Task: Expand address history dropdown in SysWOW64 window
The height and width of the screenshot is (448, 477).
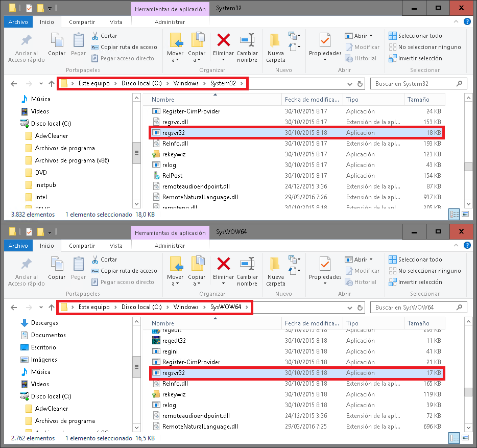Action: 350,308
